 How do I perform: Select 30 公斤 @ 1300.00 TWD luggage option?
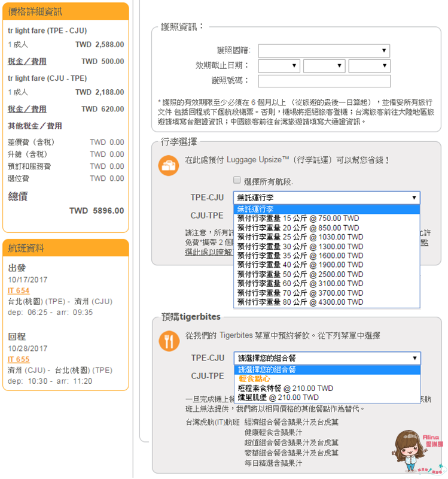327,247
